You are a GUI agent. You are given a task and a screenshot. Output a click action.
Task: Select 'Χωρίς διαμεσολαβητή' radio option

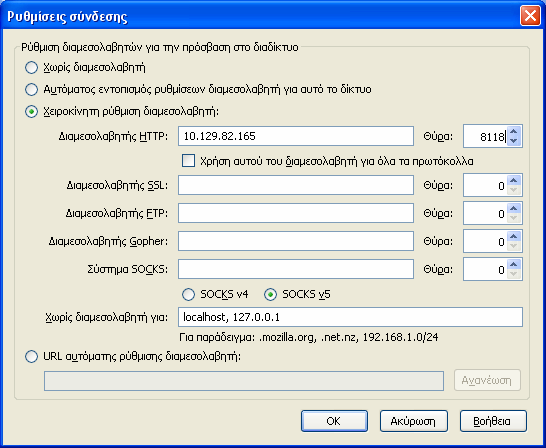31,68
